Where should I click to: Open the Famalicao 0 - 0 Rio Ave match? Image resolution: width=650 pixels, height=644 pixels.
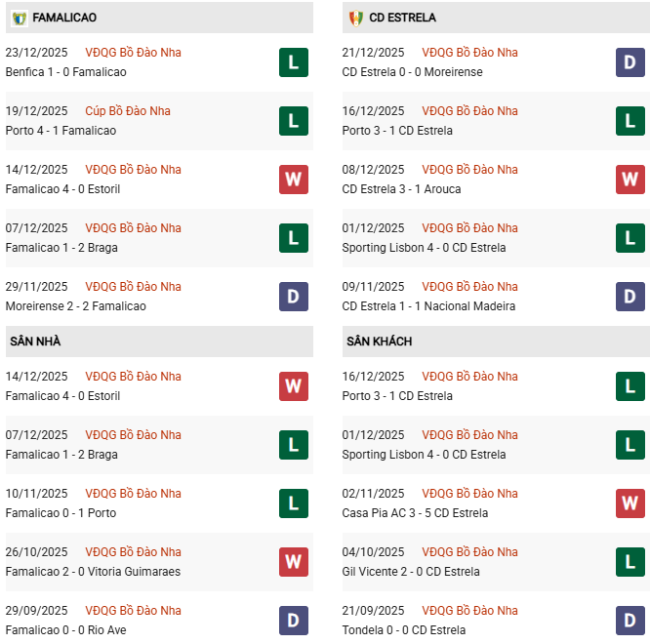click(x=65, y=630)
